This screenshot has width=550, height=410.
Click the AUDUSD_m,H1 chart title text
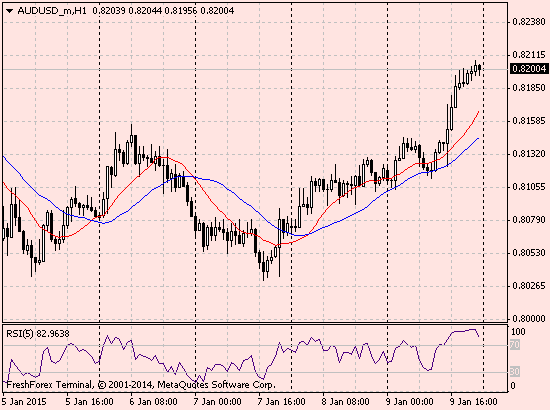[52, 11]
